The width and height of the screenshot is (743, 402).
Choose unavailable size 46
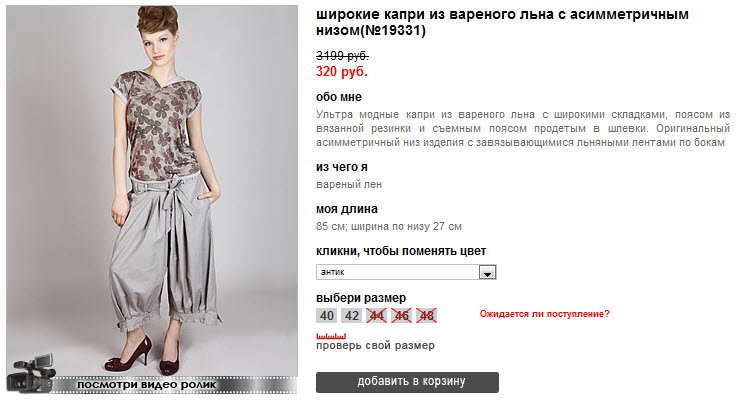click(402, 316)
